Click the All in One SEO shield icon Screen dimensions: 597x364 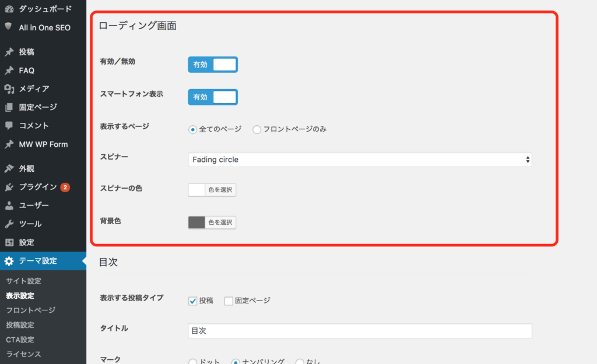tap(9, 27)
